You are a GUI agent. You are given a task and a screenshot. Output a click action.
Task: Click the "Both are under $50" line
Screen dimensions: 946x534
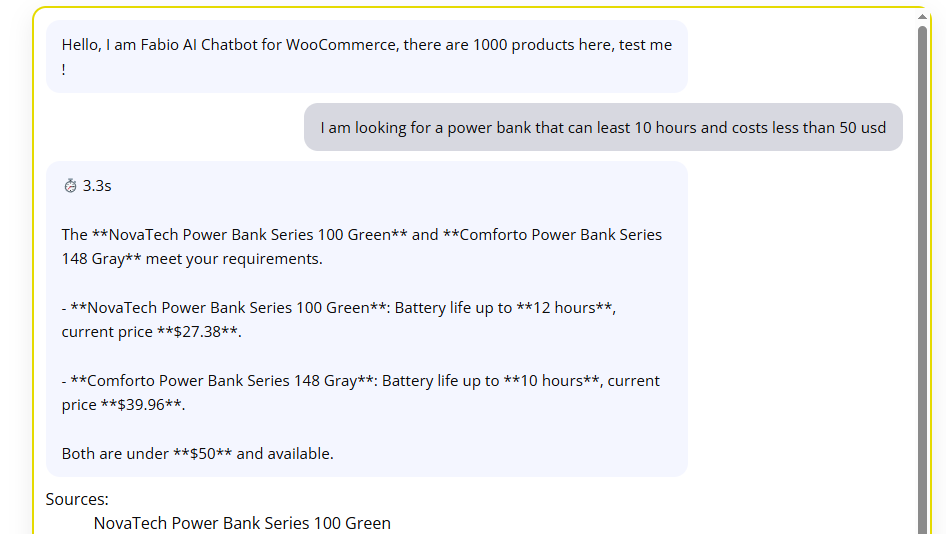coord(197,453)
